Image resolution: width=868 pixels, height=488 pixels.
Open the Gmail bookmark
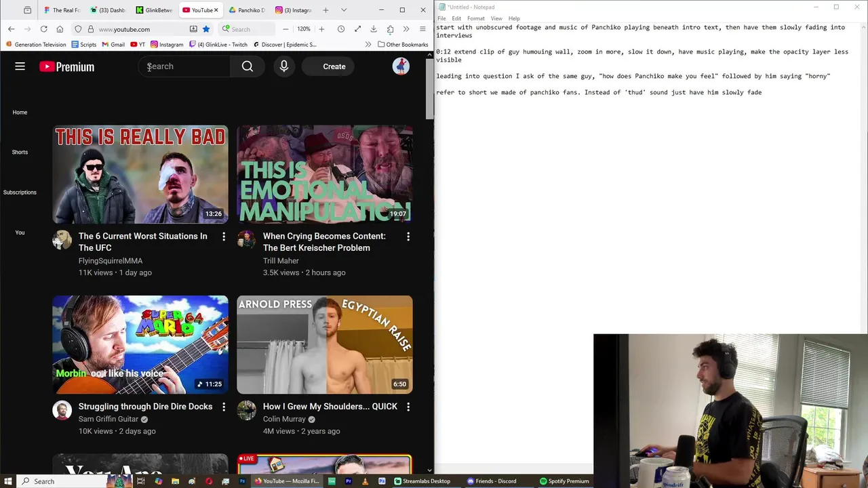click(x=113, y=45)
